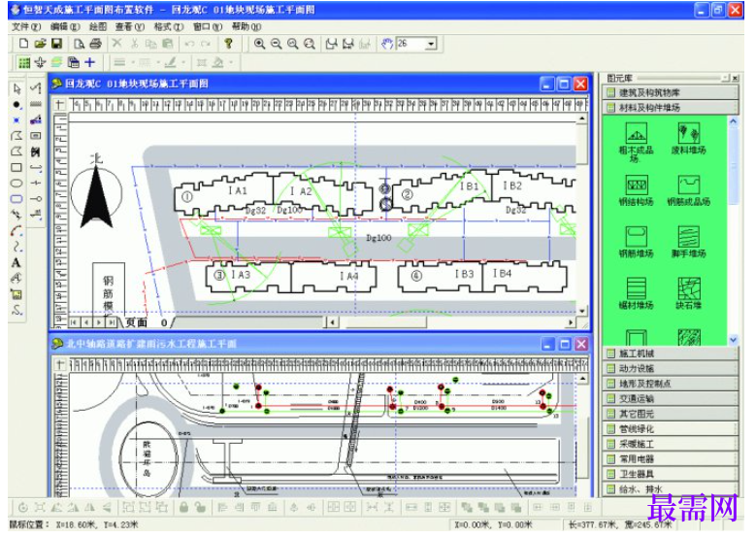756x538 pixels.
Task: Select the ellipse drawing tool
Action: [x=16, y=184]
